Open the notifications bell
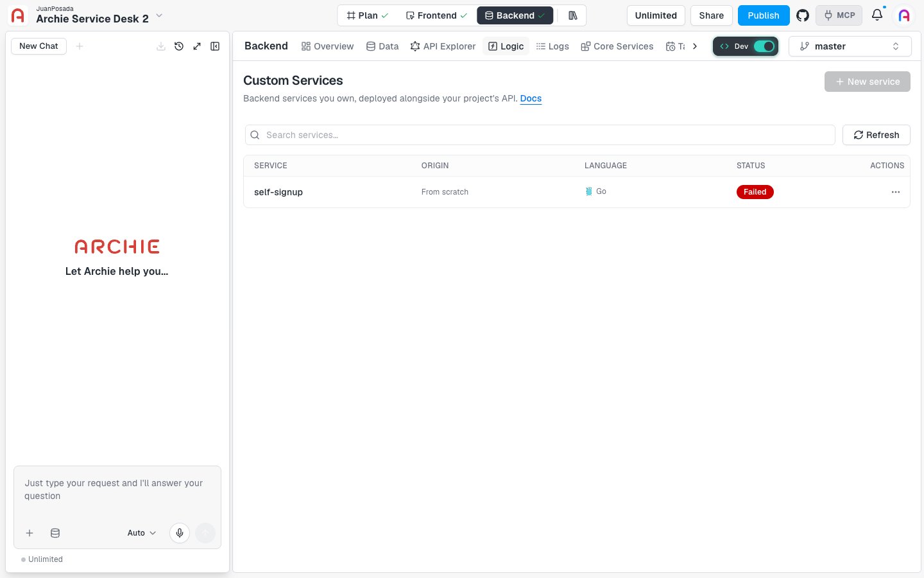924x578 pixels. [x=877, y=15]
